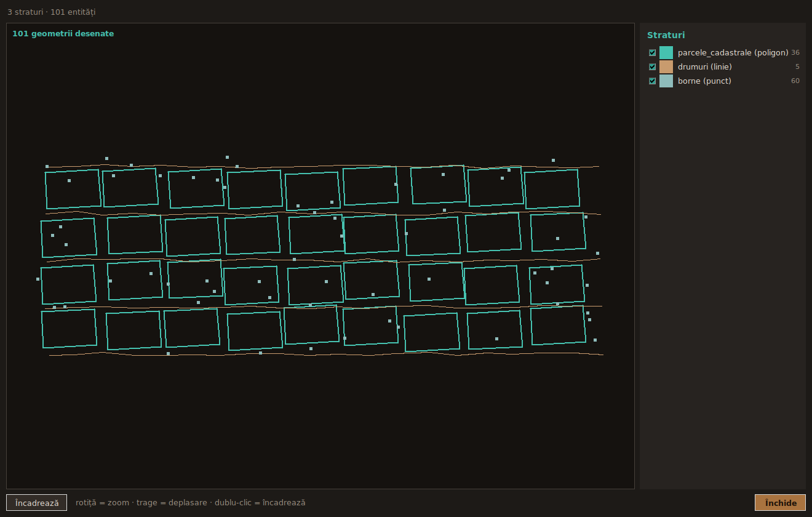Select the borne (punct) layer label
The width and height of the screenshot is (812, 517).
(704, 81)
